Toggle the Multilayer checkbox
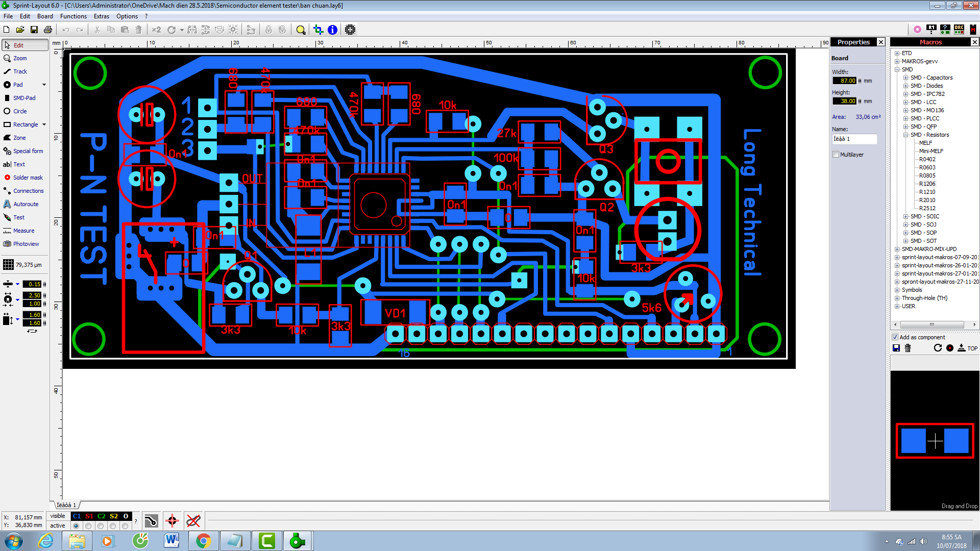 (836, 155)
